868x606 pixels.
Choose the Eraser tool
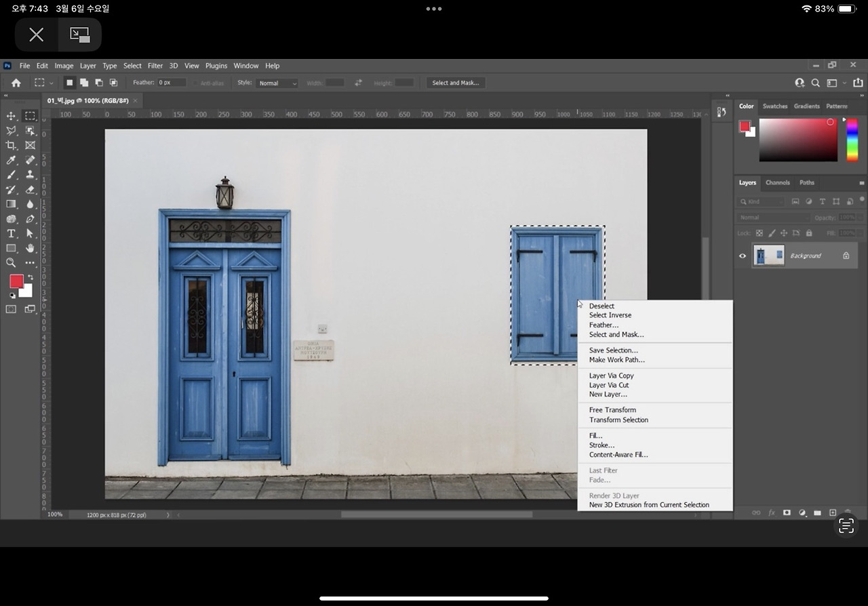tap(30, 190)
